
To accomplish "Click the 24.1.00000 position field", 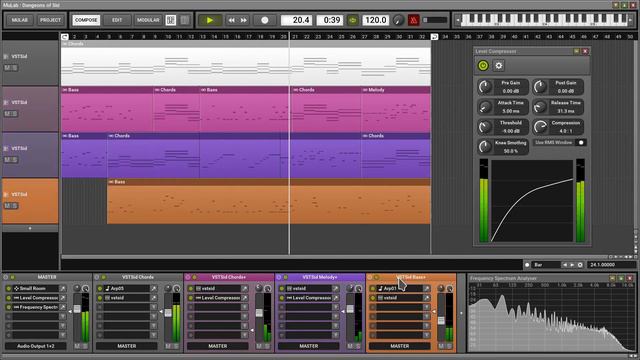I will pos(611,265).
